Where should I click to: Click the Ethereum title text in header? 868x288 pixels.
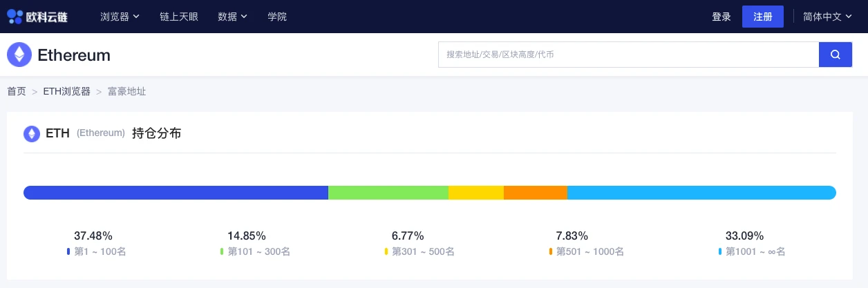pyautogui.click(x=74, y=55)
